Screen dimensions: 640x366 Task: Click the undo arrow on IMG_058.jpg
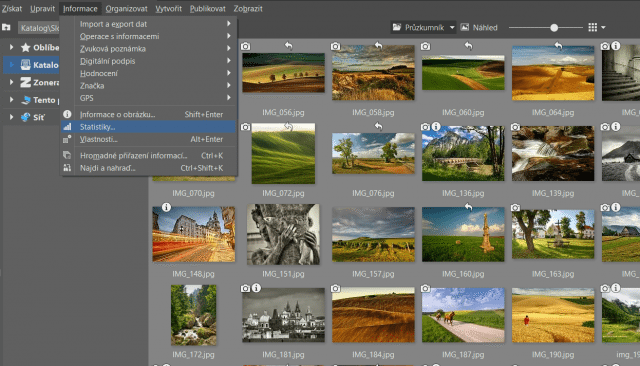(378, 46)
